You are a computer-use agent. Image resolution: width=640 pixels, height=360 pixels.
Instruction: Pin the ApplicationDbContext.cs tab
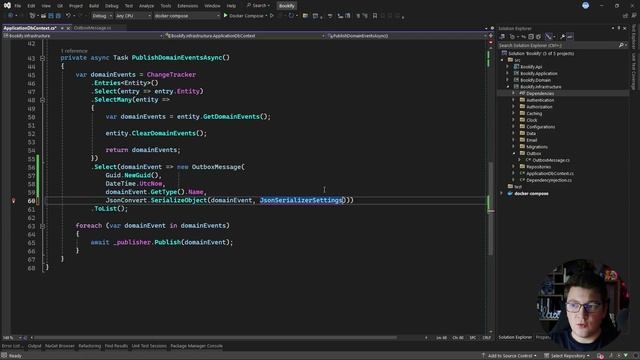(x=62, y=28)
